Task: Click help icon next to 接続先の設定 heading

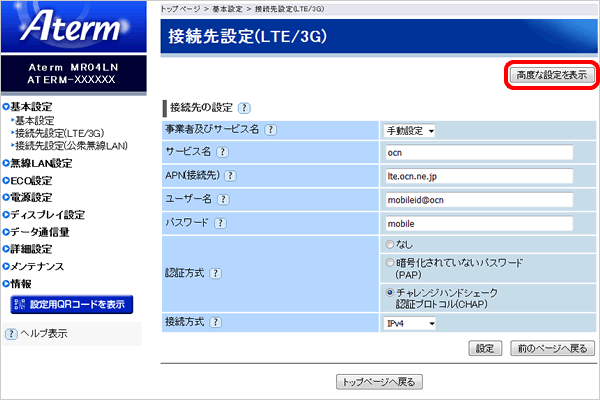Action: coord(245,107)
